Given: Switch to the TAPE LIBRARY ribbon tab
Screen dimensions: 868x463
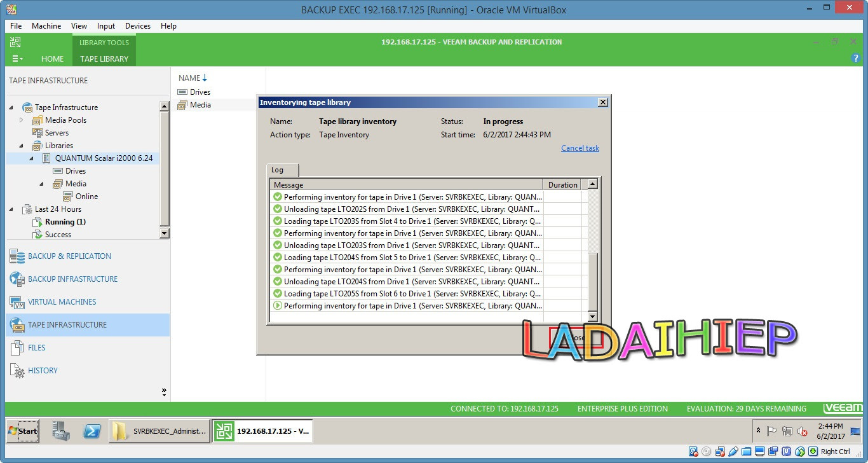Looking at the screenshot, I should [104, 59].
